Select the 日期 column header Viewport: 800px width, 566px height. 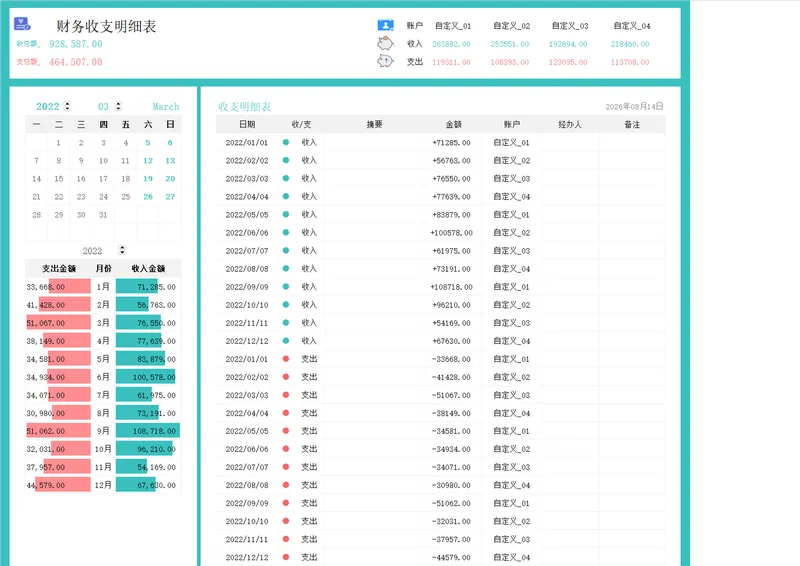click(x=247, y=125)
